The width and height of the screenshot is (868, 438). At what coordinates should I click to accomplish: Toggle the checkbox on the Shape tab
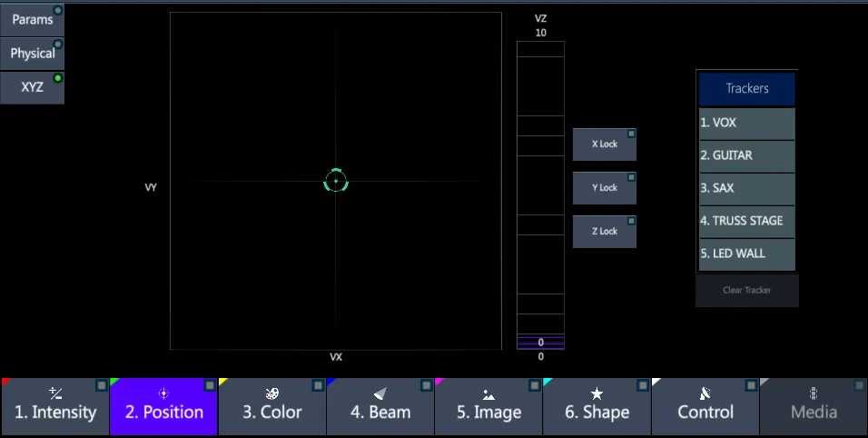click(x=643, y=385)
